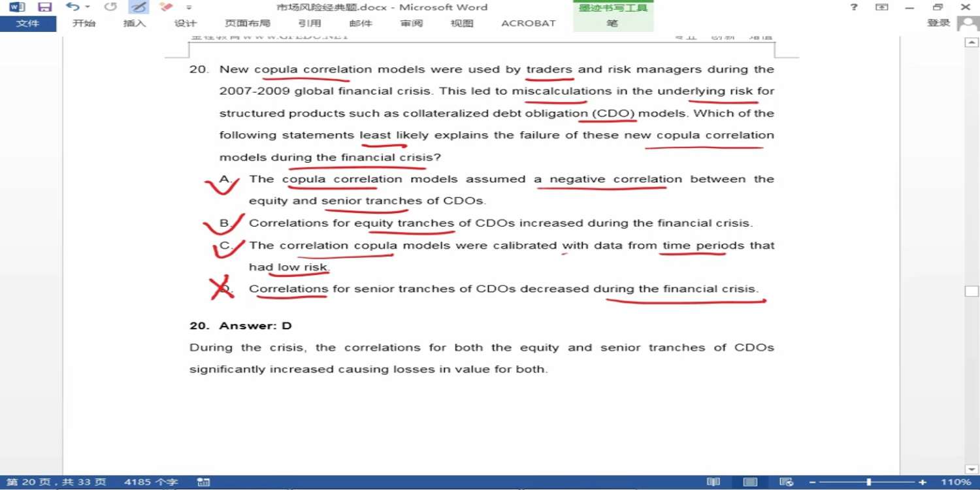The height and width of the screenshot is (490, 980).
Task: Select the eraser tool in quick access toolbar
Action: pyautogui.click(x=166, y=7)
